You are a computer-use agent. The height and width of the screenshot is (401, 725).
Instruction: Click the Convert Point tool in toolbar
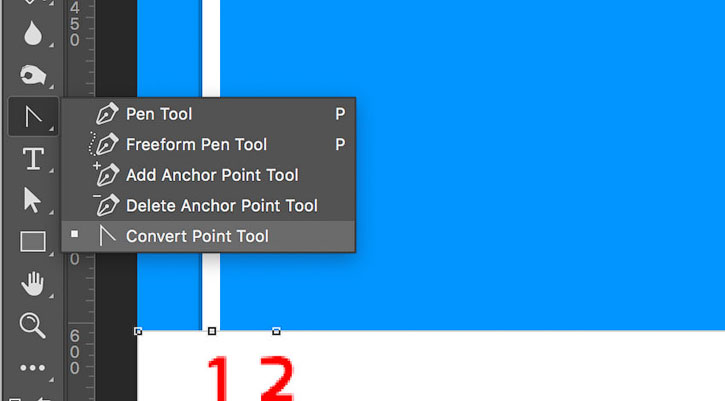click(33, 117)
